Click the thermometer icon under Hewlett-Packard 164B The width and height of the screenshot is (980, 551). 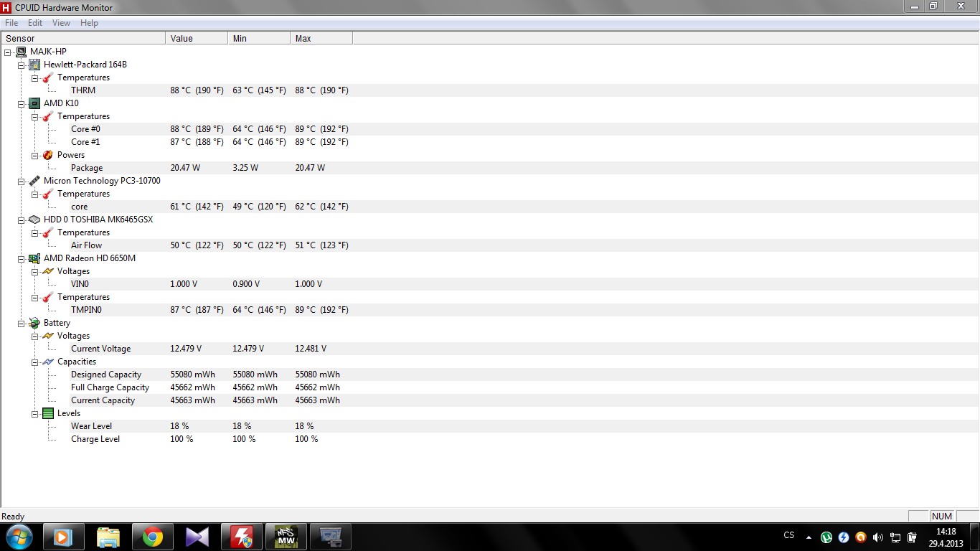[48, 77]
